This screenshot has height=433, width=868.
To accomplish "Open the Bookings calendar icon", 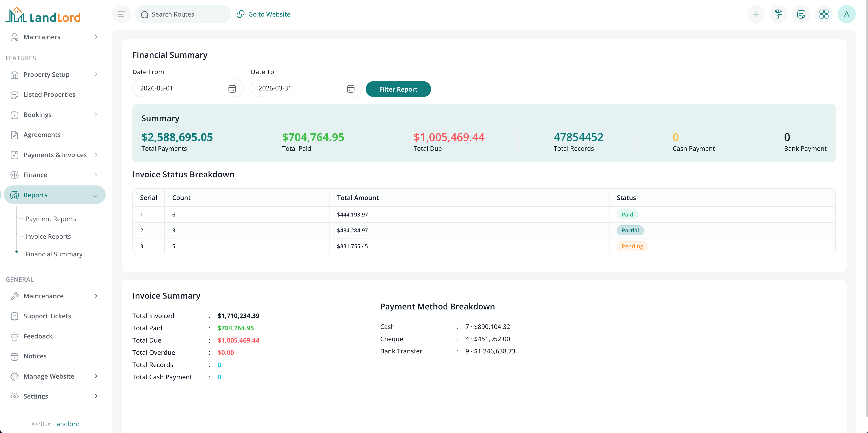I will coord(15,114).
